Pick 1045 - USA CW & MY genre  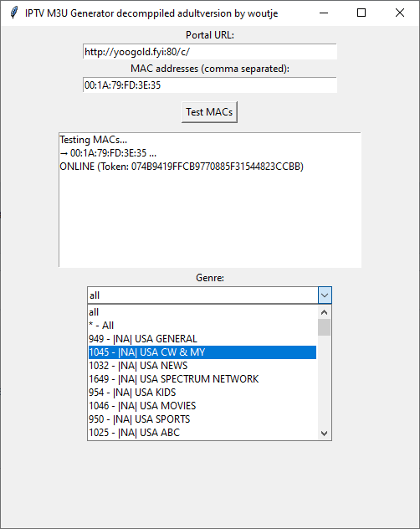(x=202, y=352)
